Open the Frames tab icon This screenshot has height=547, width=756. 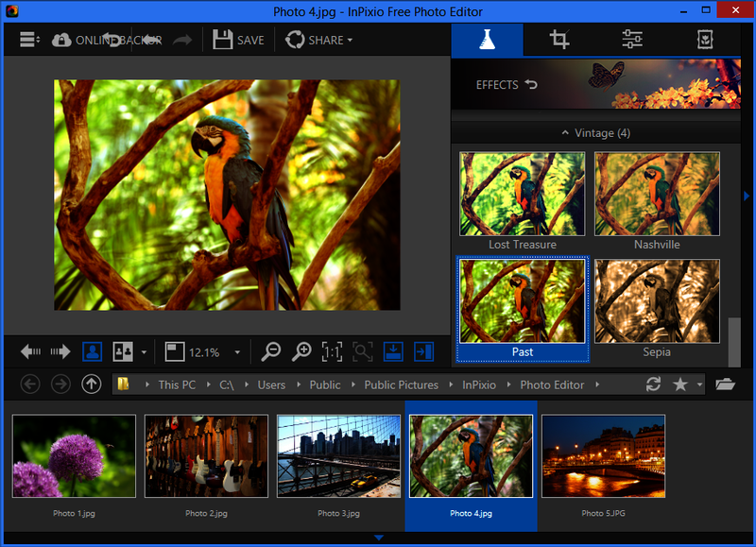click(x=705, y=40)
